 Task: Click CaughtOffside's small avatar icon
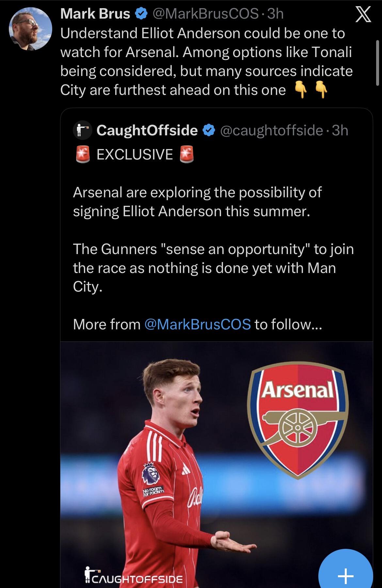click(x=82, y=130)
